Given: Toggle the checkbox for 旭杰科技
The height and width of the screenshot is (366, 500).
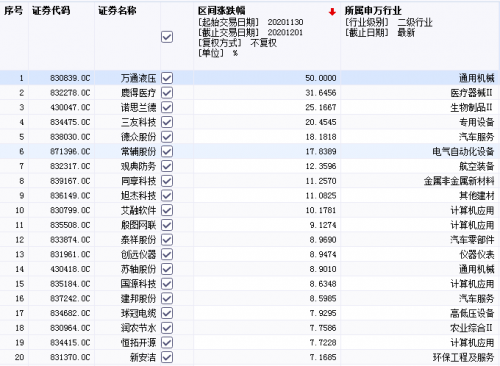Looking at the screenshot, I should (167, 196).
